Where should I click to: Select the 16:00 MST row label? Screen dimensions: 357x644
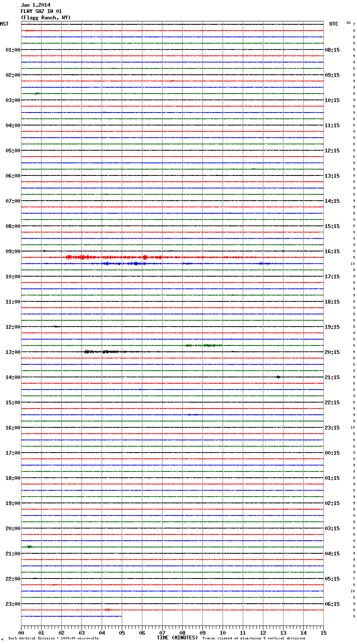click(x=13, y=428)
